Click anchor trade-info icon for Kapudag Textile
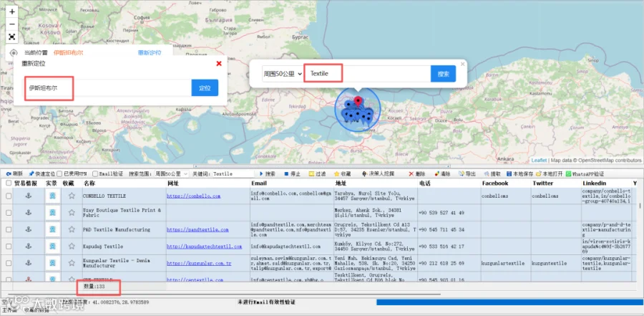The image size is (644, 316). (29, 246)
